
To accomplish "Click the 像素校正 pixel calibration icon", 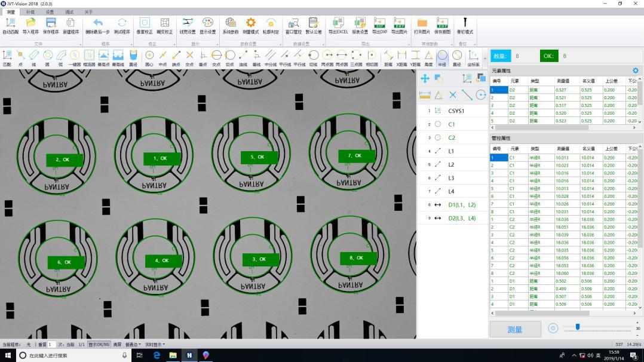I will coord(144,24).
